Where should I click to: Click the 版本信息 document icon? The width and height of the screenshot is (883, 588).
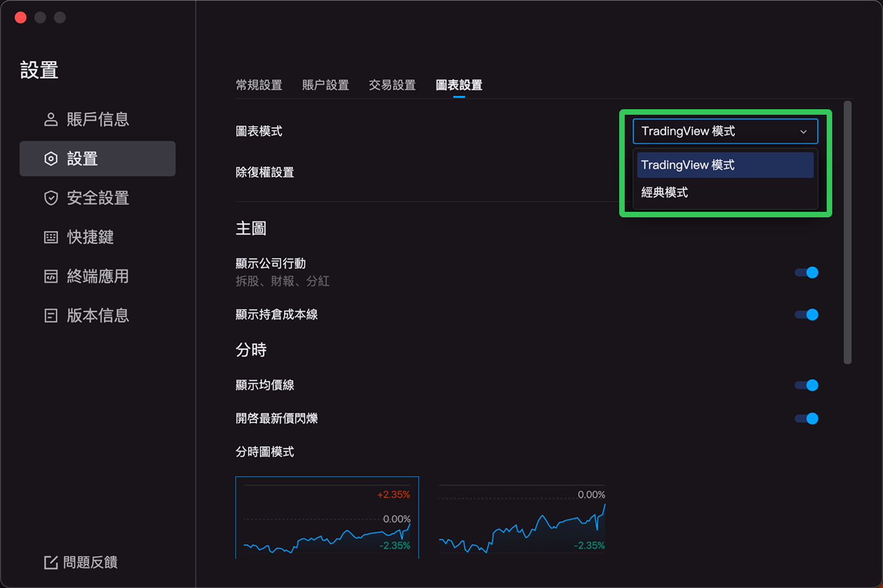51,316
